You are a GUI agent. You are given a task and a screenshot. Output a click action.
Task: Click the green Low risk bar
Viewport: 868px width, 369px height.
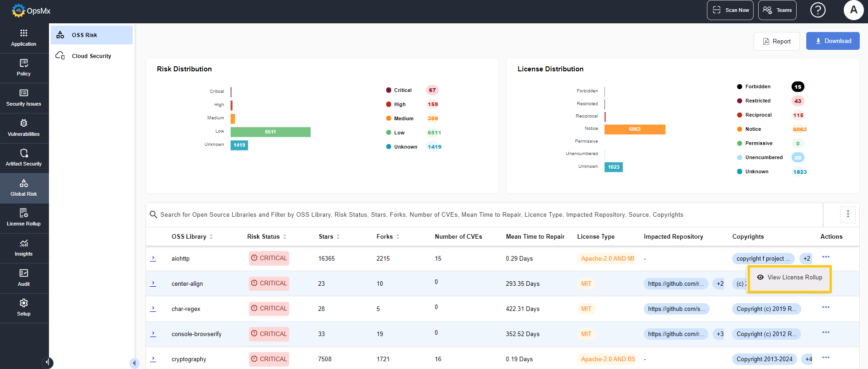pos(270,132)
